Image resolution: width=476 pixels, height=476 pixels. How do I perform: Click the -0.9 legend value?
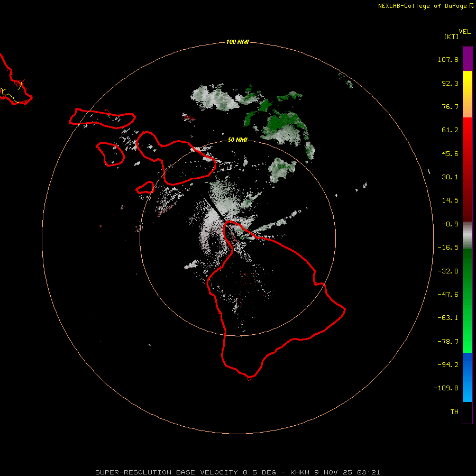(x=450, y=224)
